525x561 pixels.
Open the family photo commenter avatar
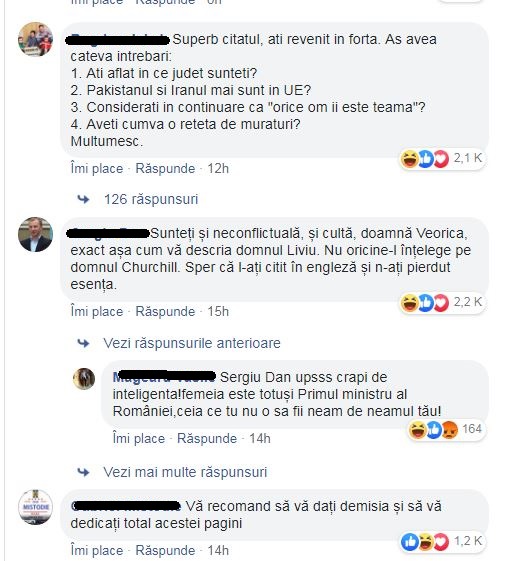click(x=35, y=39)
